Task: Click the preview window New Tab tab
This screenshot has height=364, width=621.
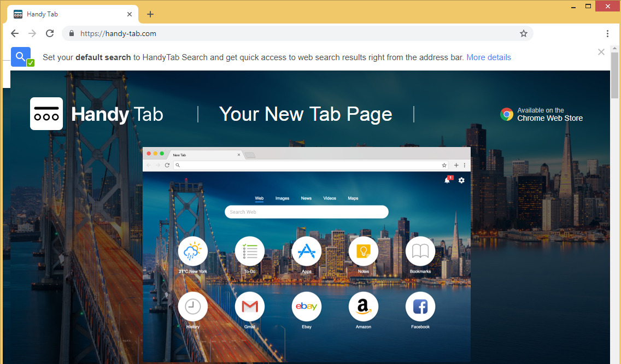Action: pyautogui.click(x=206, y=155)
